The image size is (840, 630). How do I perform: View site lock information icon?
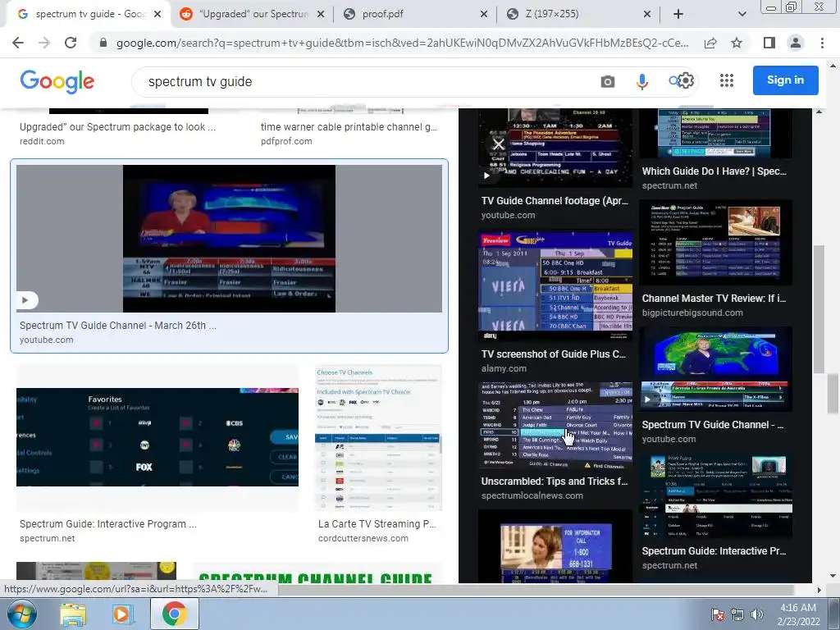[103, 43]
